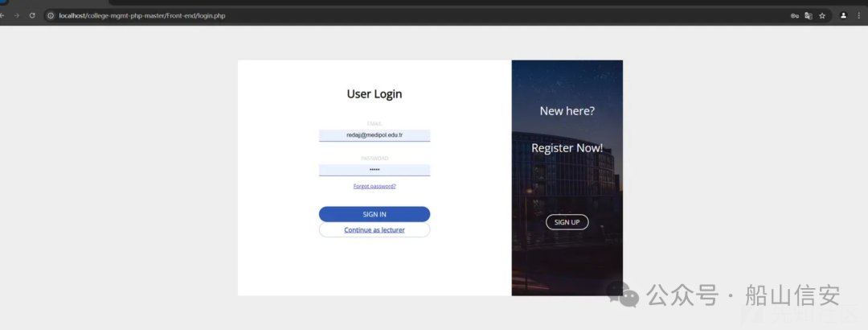Image resolution: width=868 pixels, height=330 pixels.
Task: Translate this page via address bar icon
Action: (x=809, y=15)
